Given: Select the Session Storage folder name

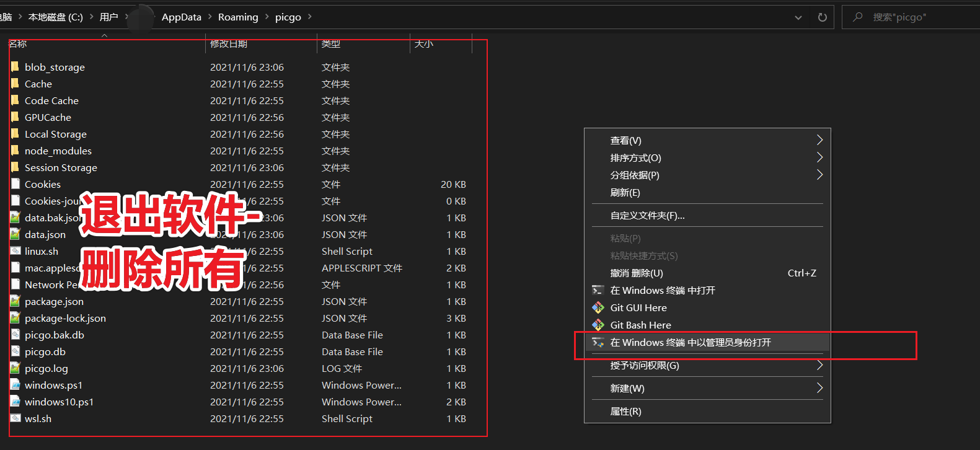Looking at the screenshot, I should 61,167.
